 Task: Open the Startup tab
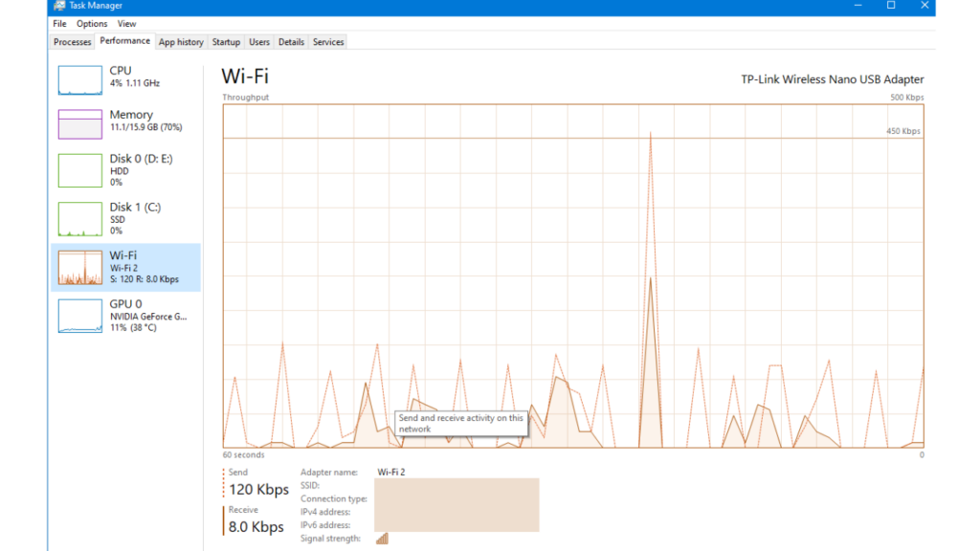pos(226,41)
